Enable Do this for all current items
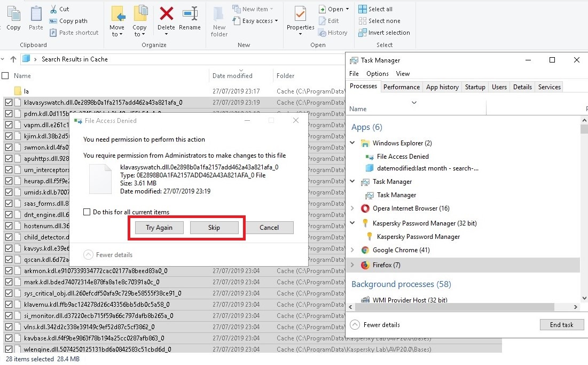 (87, 212)
